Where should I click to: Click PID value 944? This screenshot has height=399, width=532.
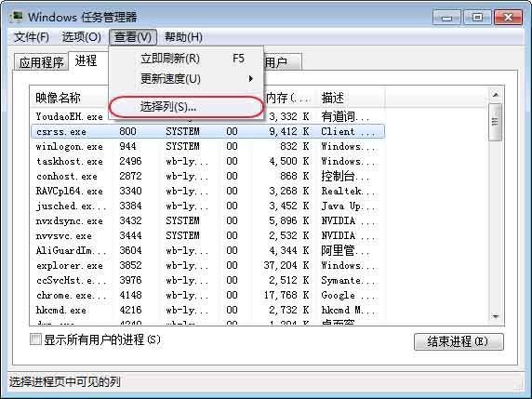pos(127,146)
